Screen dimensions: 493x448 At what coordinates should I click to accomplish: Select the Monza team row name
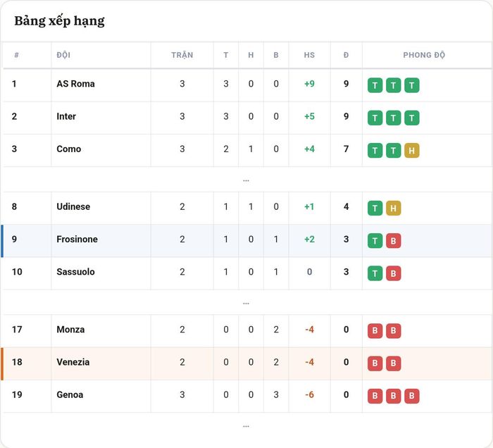coord(70,330)
